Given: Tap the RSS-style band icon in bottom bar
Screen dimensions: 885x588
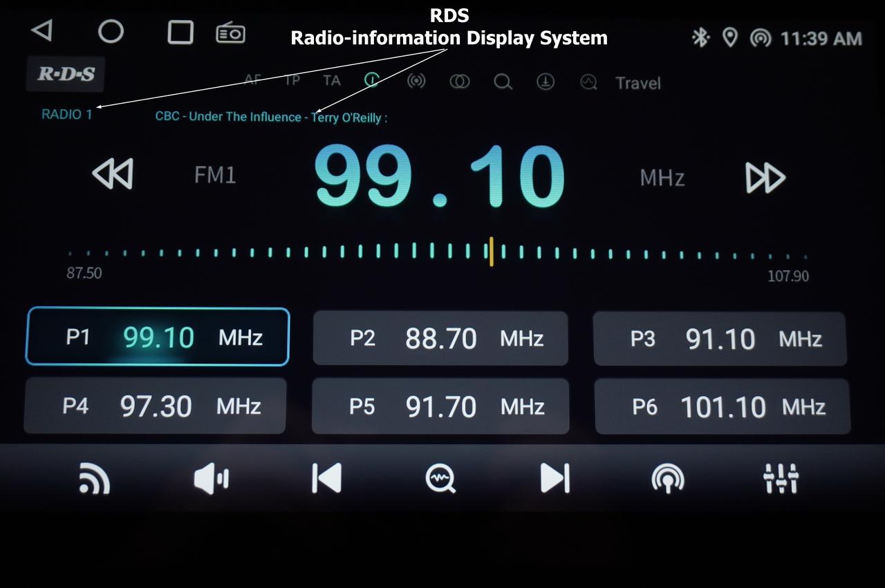Looking at the screenshot, I should coord(94,478).
